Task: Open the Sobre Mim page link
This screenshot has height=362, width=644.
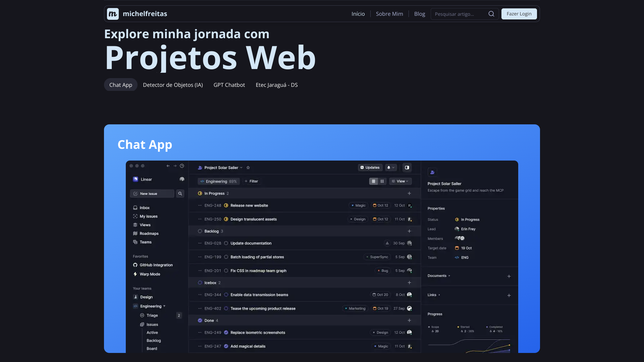Action: click(389, 14)
